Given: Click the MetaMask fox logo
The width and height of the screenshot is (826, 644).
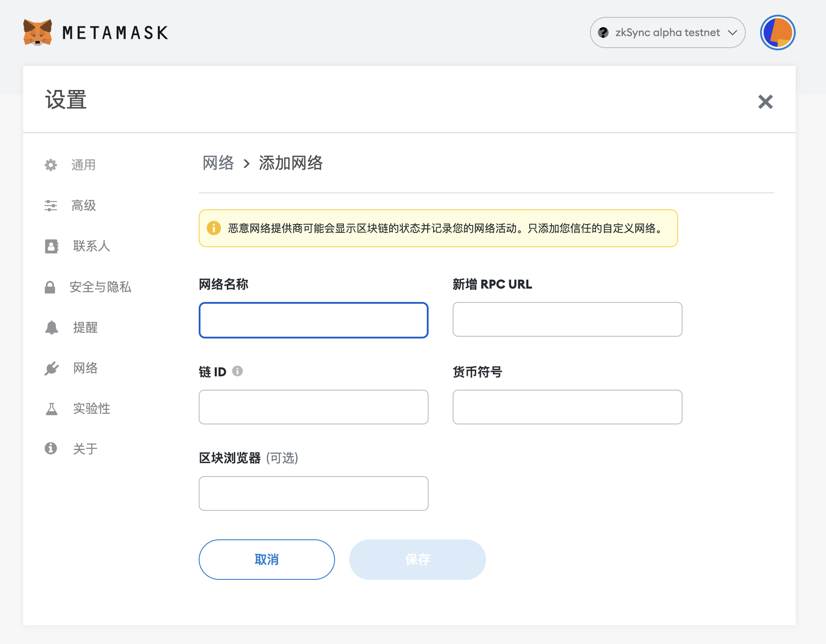Looking at the screenshot, I should (x=37, y=33).
